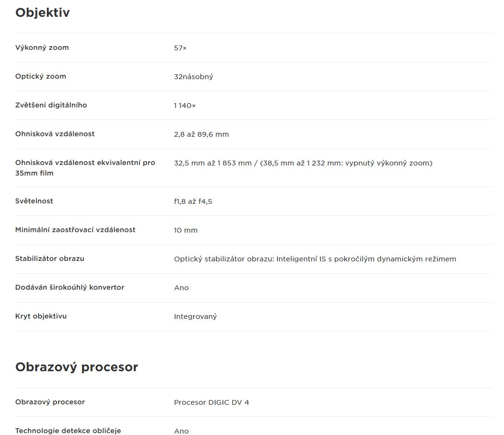Viewport: 504px width, 435px height.
Task: Click the Minimální zaostřovací vzdálenost label
Action: click(76, 230)
